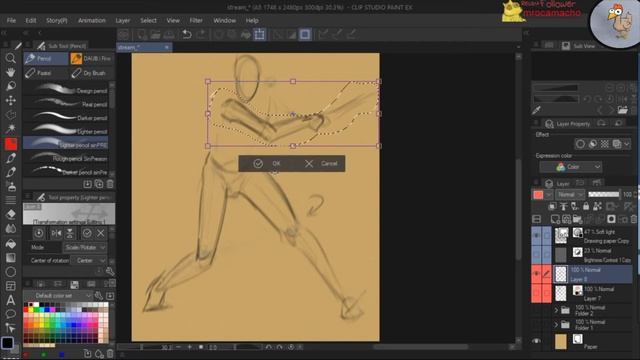640x360 pixels.
Task: Select the Fill bucket tool
Action: pyautogui.click(x=11, y=244)
